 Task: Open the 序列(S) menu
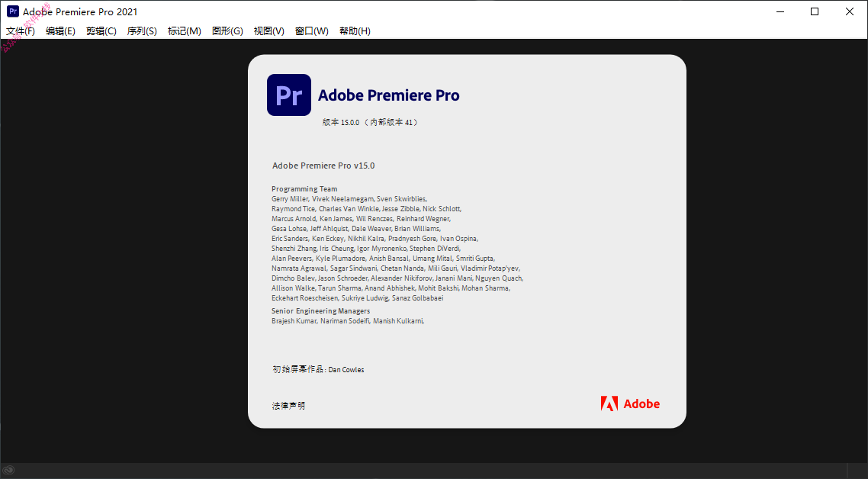click(142, 31)
